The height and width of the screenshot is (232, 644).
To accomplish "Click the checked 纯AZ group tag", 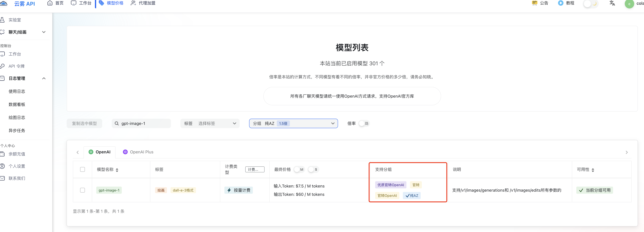I will tap(411, 196).
